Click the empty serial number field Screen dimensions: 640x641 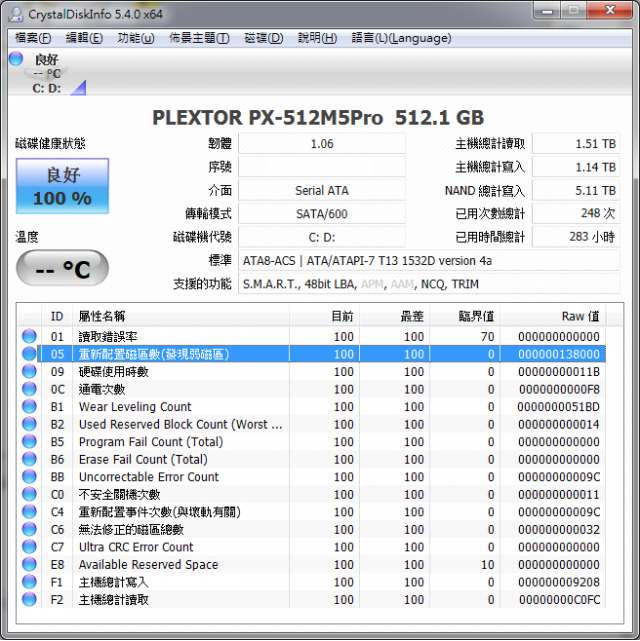(x=322, y=167)
